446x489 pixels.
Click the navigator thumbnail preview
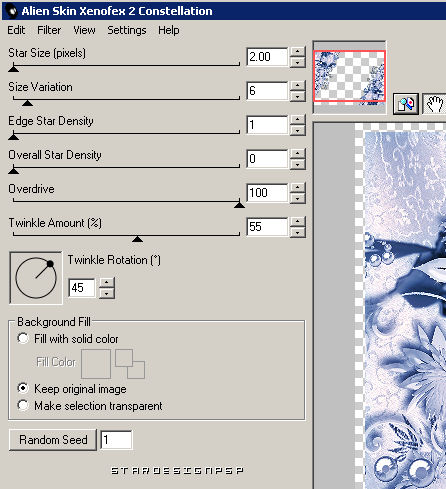pyautogui.click(x=349, y=76)
